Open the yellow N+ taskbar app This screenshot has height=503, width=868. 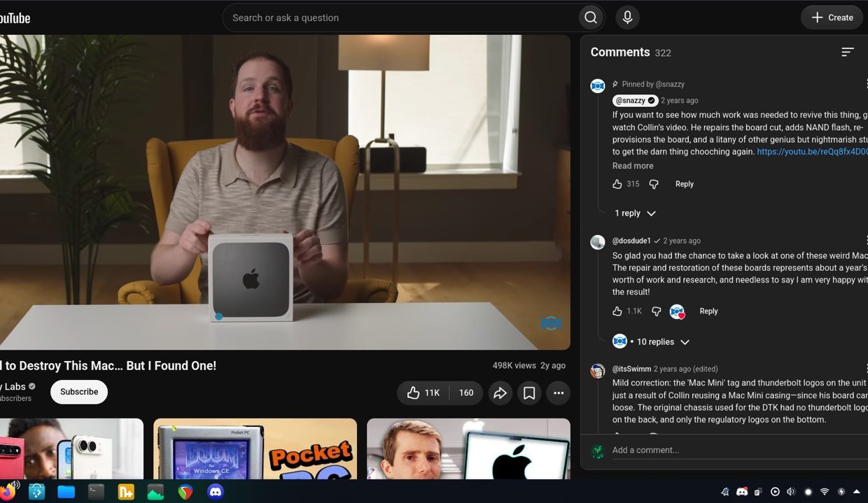pos(126,492)
